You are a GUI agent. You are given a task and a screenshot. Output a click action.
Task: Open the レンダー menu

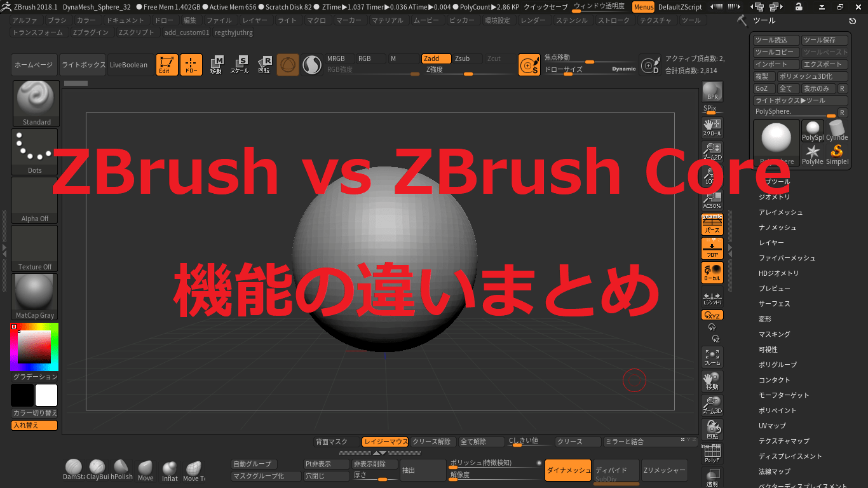pyautogui.click(x=533, y=20)
